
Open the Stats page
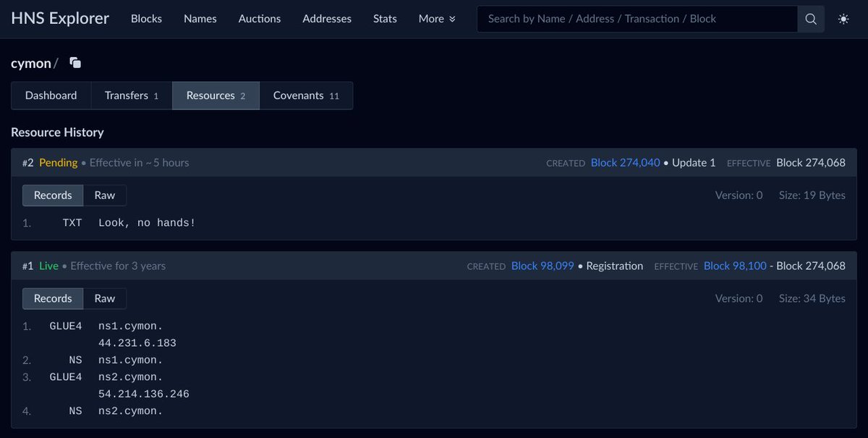385,19
